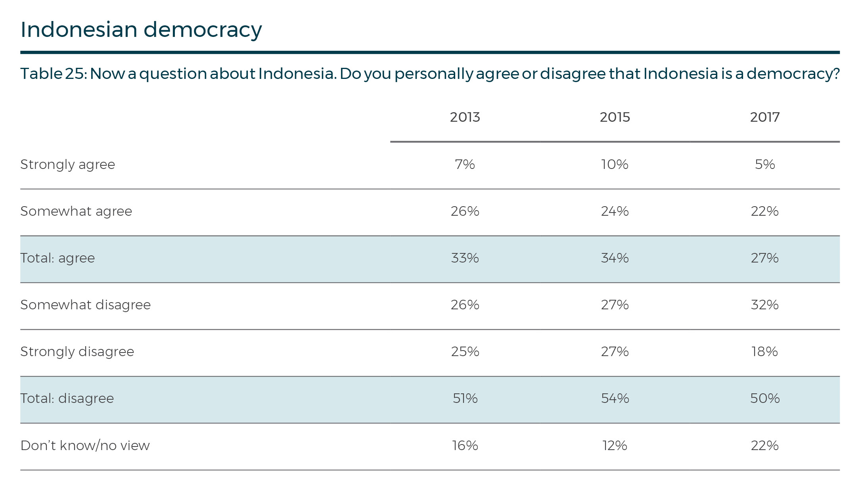The image size is (866, 504).
Task: Click the "Indonesian democracy" heading
Action: click(x=141, y=30)
